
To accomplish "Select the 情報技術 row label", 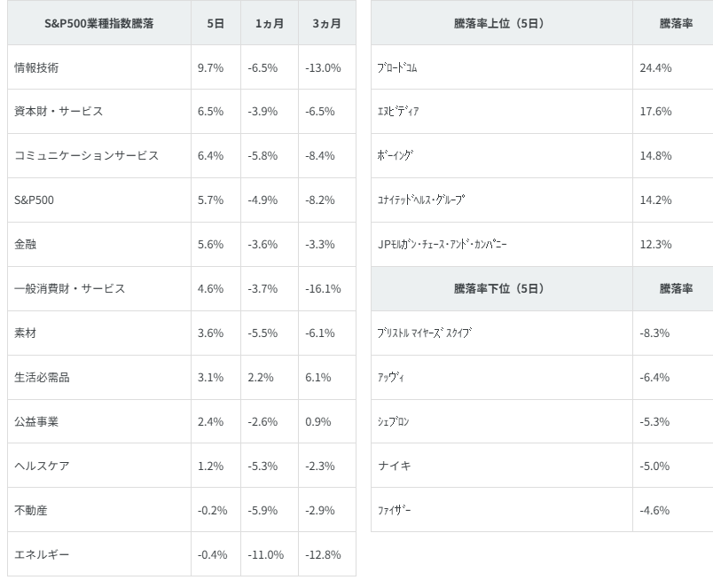I will (36, 67).
